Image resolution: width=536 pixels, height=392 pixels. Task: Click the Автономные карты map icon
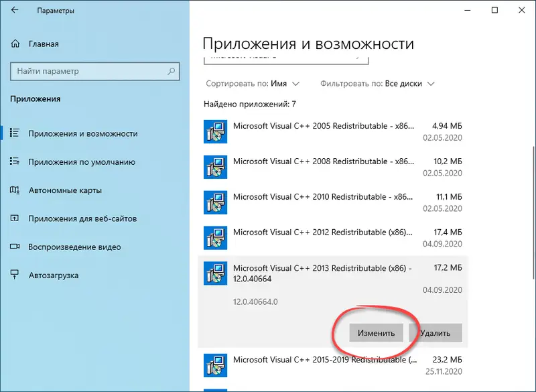pos(14,190)
